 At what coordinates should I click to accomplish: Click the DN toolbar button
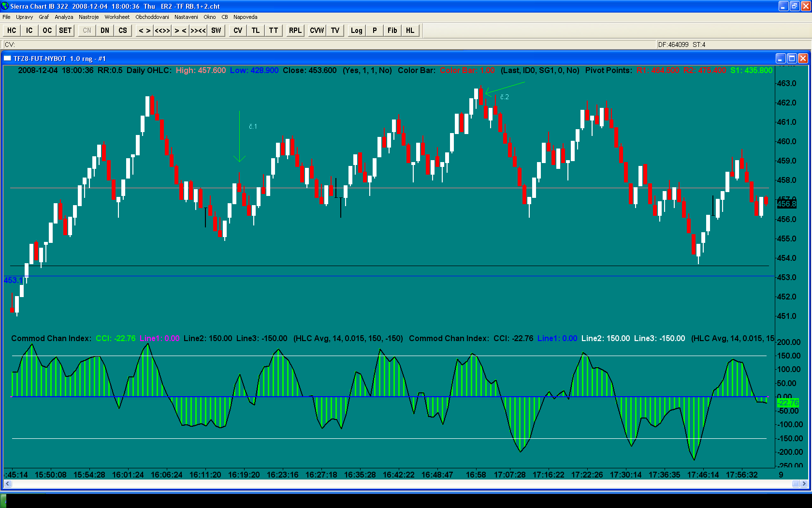105,30
